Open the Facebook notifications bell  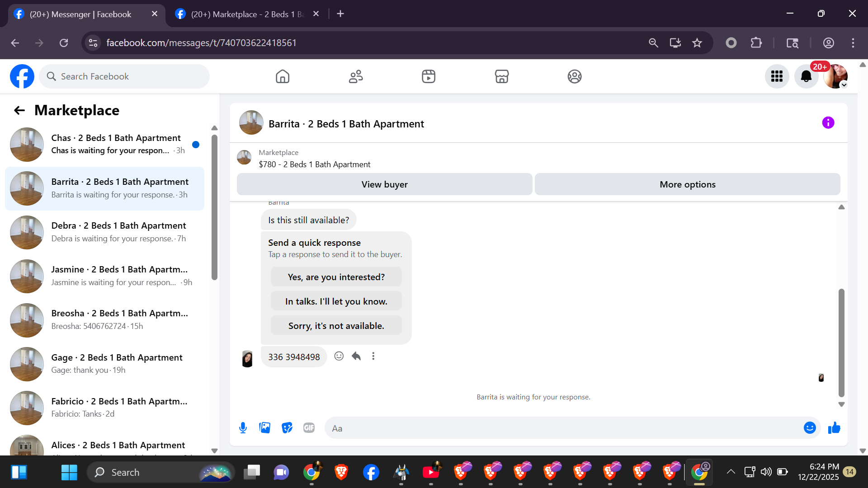(x=806, y=76)
